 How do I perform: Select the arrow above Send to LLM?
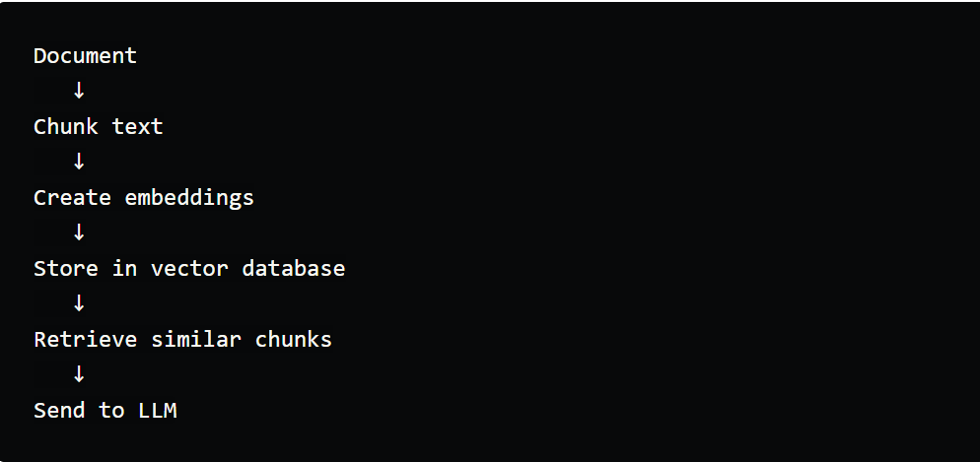click(79, 374)
